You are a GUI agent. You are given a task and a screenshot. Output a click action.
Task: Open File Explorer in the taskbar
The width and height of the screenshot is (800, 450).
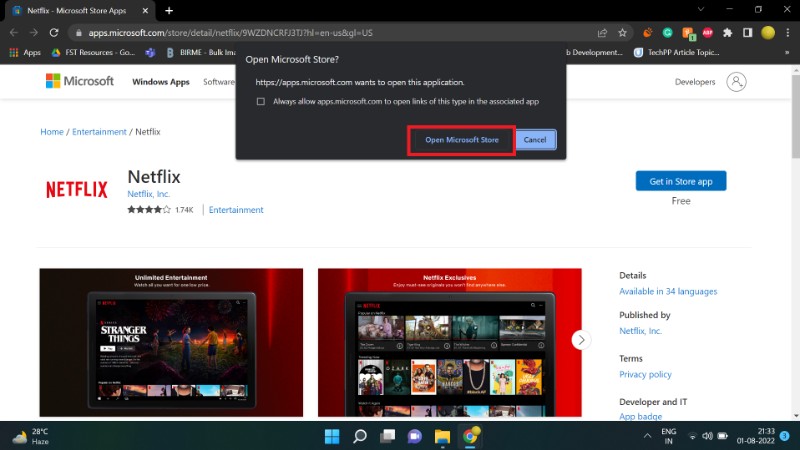[x=442, y=436]
